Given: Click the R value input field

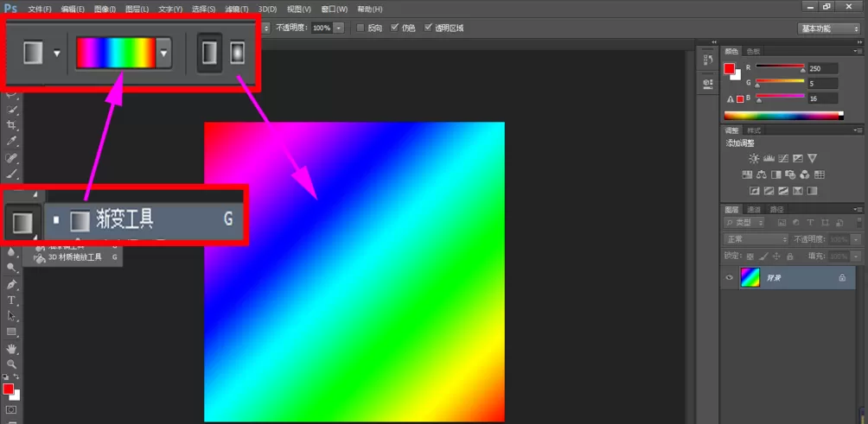Looking at the screenshot, I should point(822,68).
